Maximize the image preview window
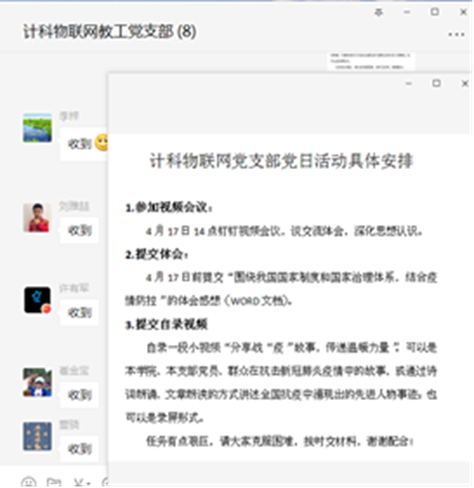The image size is (474, 488). pyautogui.click(x=436, y=83)
